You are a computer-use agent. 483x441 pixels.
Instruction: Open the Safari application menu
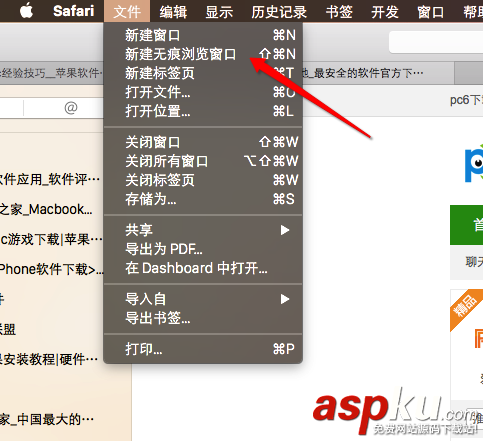[74, 11]
